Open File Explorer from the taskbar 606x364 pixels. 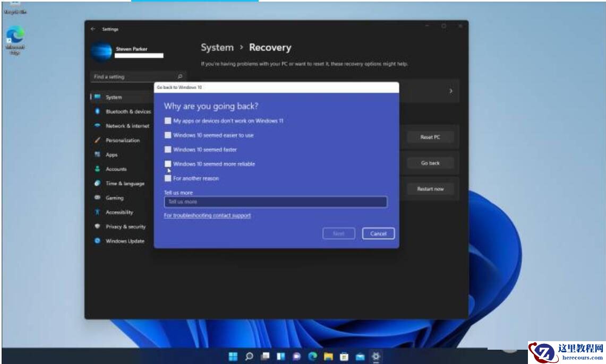coord(329,356)
